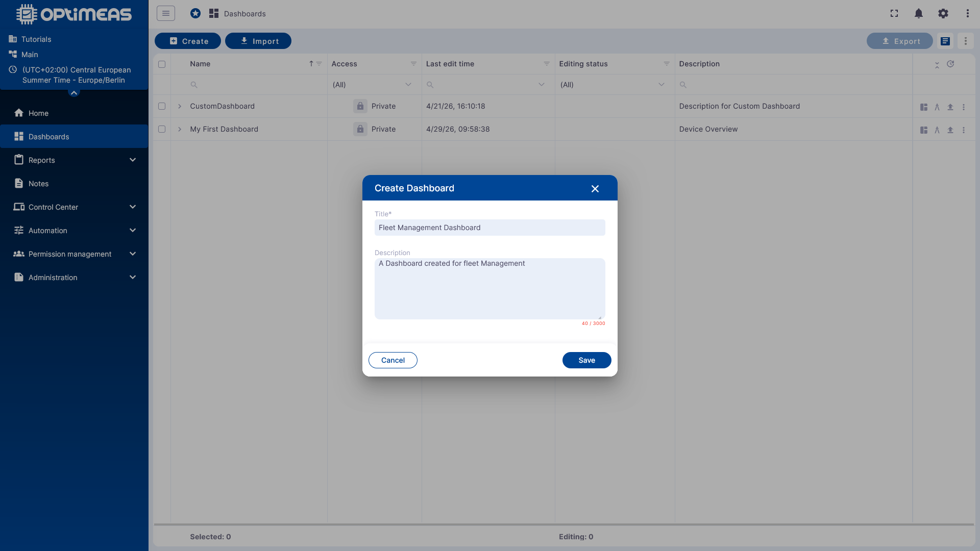Click Name column sort arrow
Image resolution: width=980 pixels, height=551 pixels.
point(311,64)
